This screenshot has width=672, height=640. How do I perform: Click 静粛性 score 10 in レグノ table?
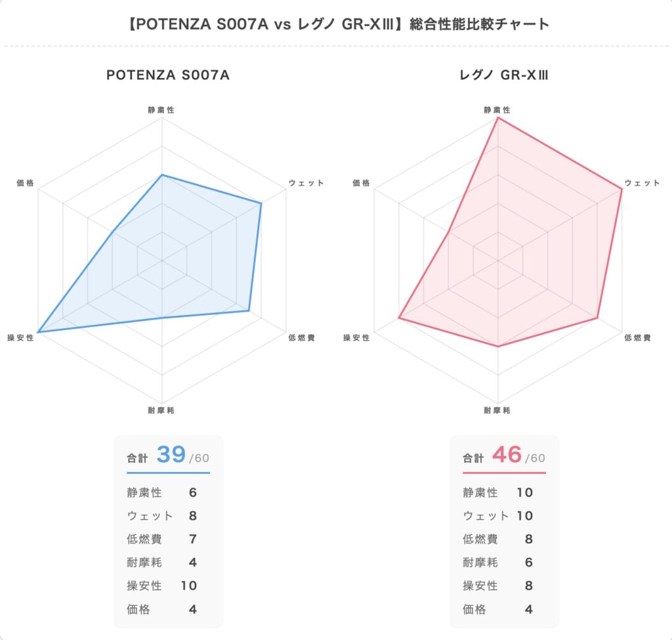[524, 492]
